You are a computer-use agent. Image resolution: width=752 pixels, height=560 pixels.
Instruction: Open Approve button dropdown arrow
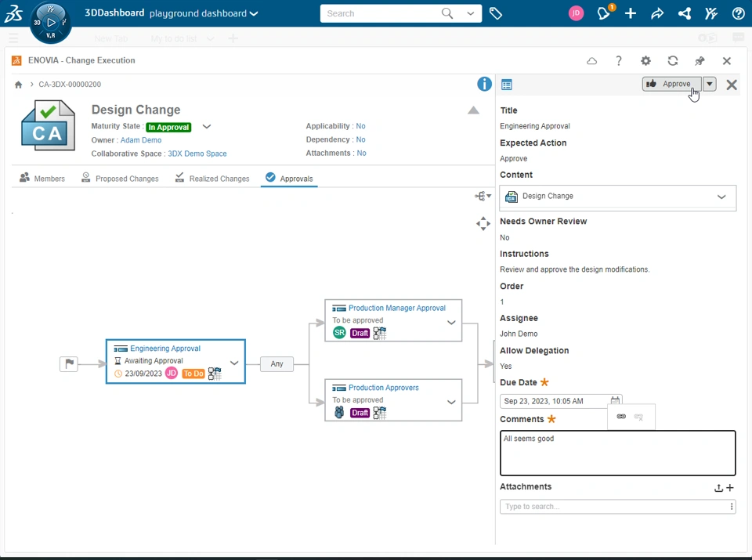tap(710, 84)
